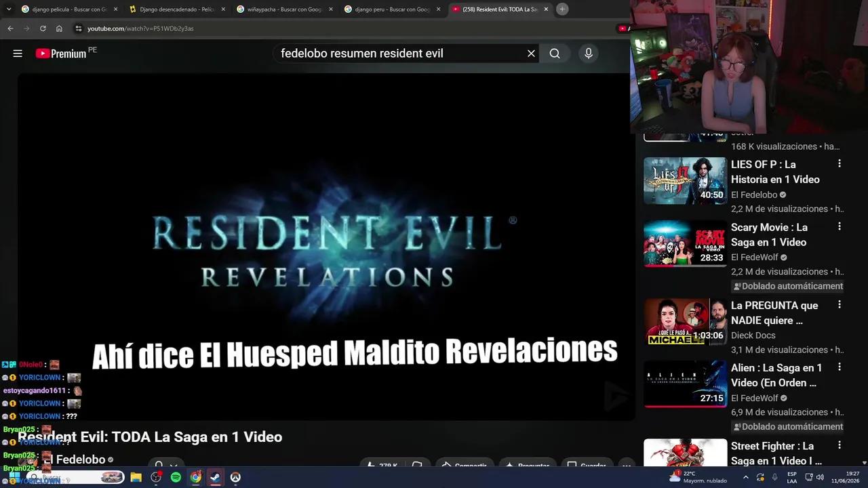The image size is (868, 488).
Task: Click the video title "Resident Evil: TODA La Saga en 1 Video"
Action: 150,437
